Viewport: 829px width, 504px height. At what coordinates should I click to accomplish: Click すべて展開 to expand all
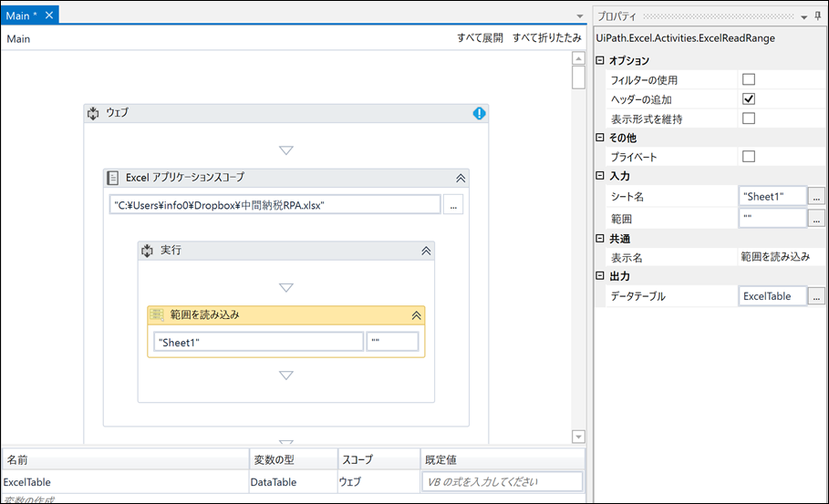480,37
